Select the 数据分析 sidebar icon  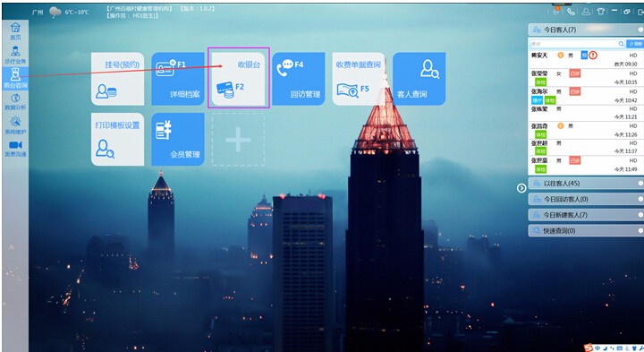click(x=15, y=101)
